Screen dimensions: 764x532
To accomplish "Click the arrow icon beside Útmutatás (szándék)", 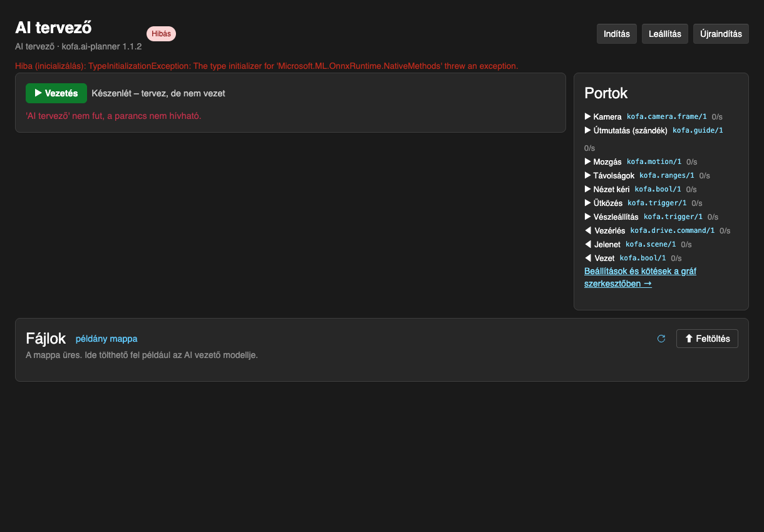I will 587,130.
